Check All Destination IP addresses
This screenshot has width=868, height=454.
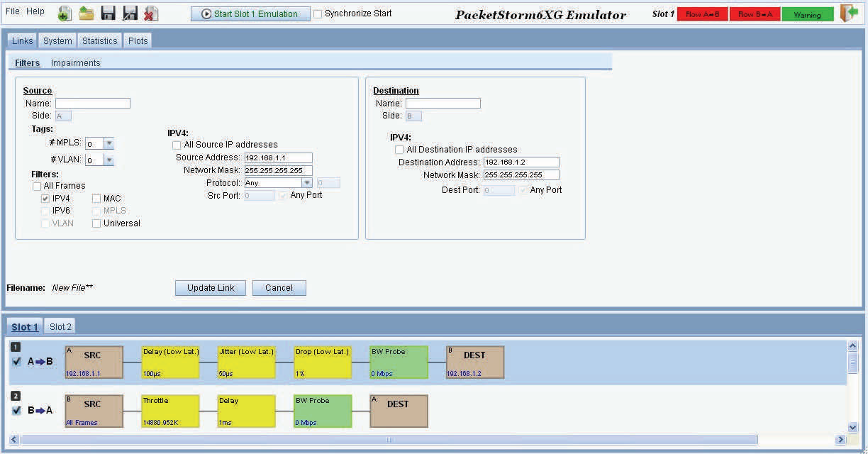[399, 150]
